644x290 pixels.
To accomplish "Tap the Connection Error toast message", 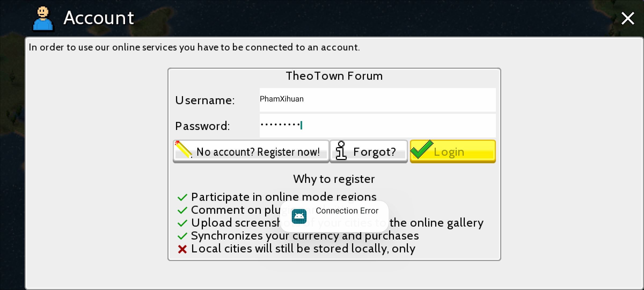I will 334,216.
